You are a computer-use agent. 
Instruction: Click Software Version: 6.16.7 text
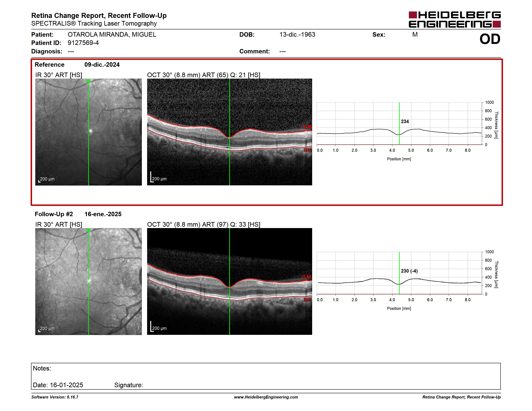pos(55,397)
